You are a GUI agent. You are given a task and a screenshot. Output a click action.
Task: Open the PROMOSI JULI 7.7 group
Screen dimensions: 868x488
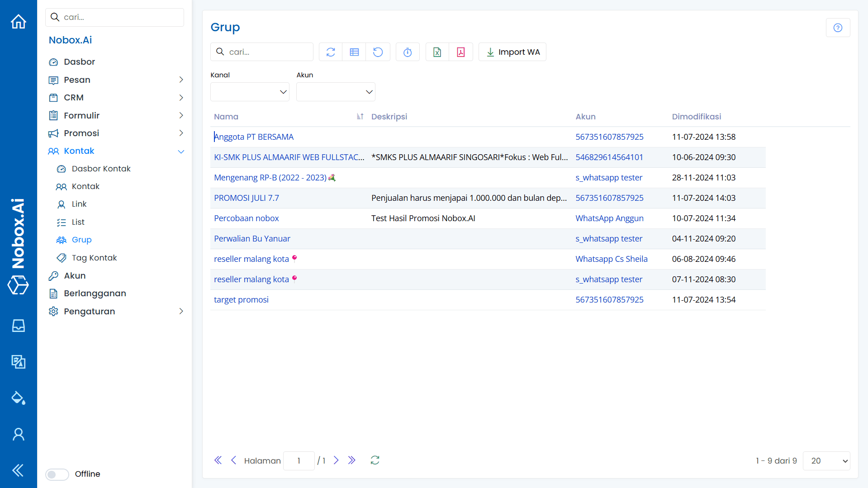coord(247,198)
